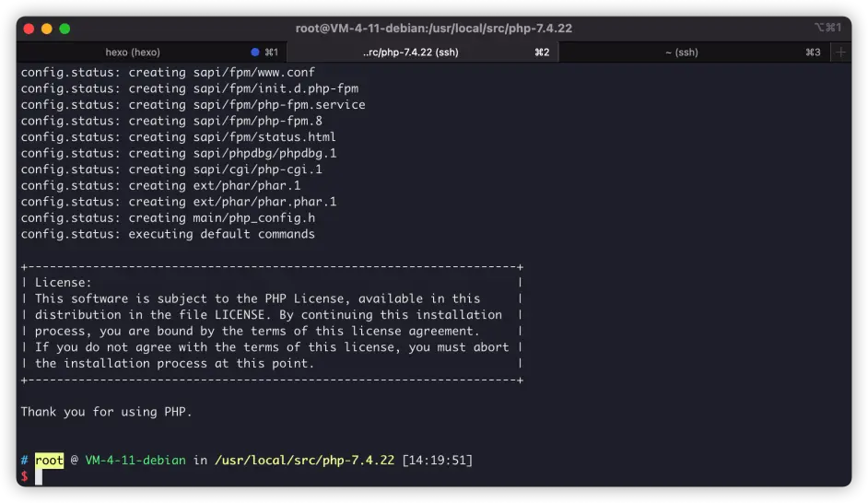Maximize the window with green button
The height and width of the screenshot is (503, 868).
click(x=65, y=29)
